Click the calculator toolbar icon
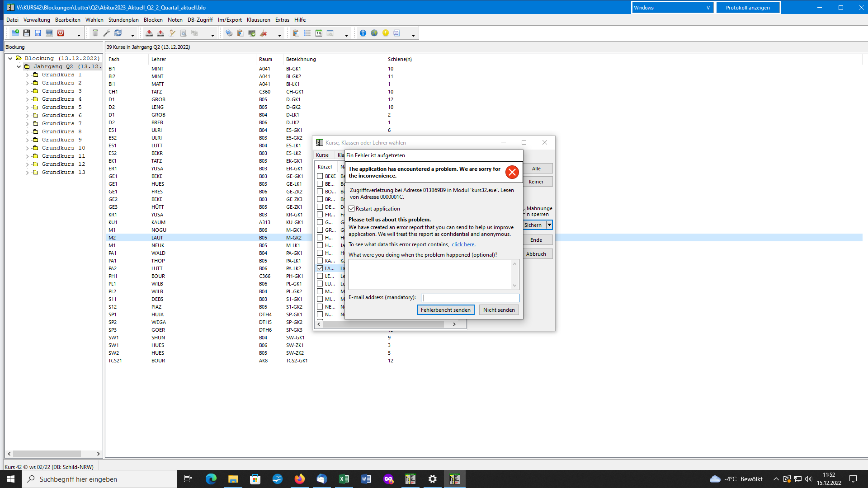868x488 pixels. (x=95, y=33)
